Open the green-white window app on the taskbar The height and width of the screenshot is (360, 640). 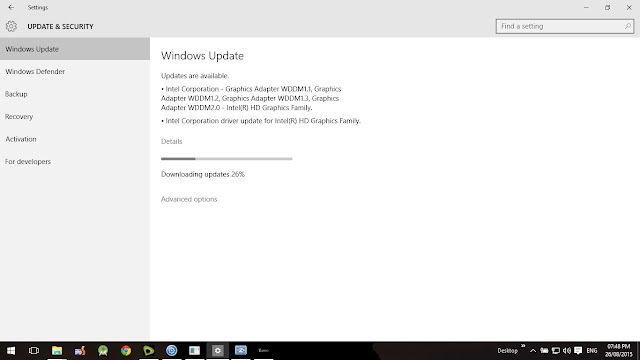point(194,351)
